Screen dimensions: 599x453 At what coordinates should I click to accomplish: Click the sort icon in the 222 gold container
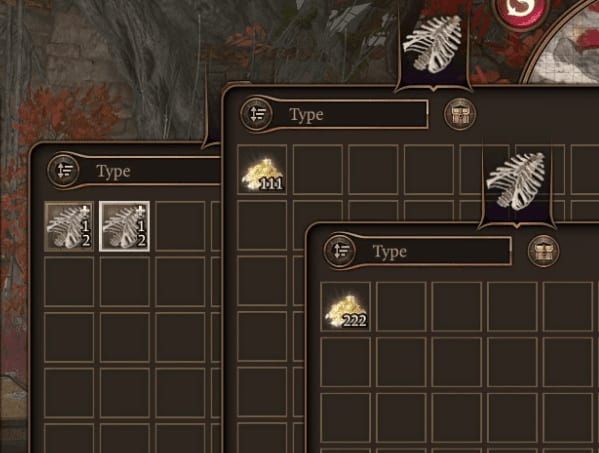click(x=339, y=251)
